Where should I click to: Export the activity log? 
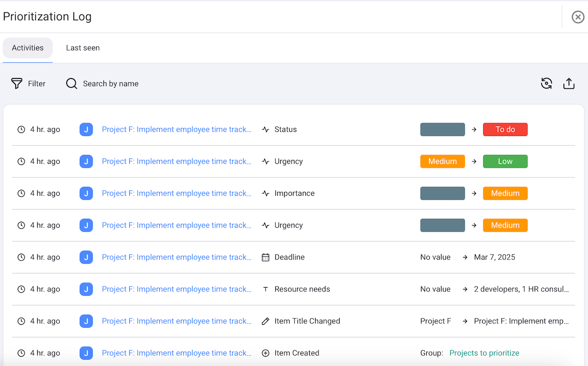click(569, 83)
